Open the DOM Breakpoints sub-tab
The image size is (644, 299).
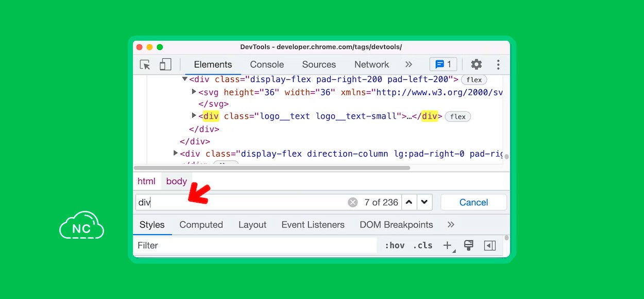[396, 225]
